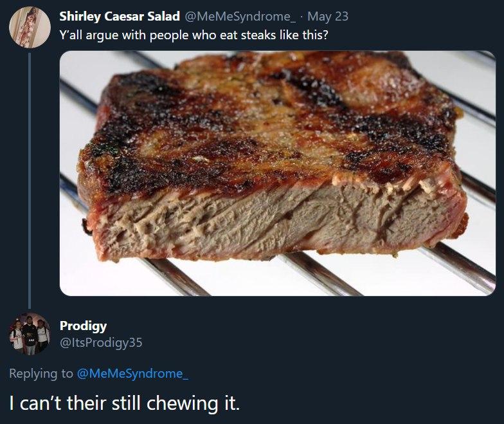This screenshot has height=424, width=504.
Task: Click the "Replying to" label
Action: click(41, 373)
